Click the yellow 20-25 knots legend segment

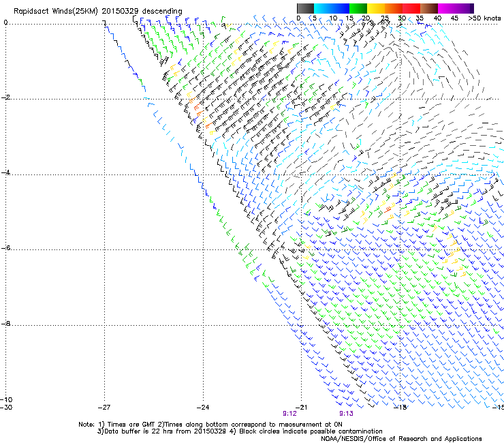tap(376, 8)
